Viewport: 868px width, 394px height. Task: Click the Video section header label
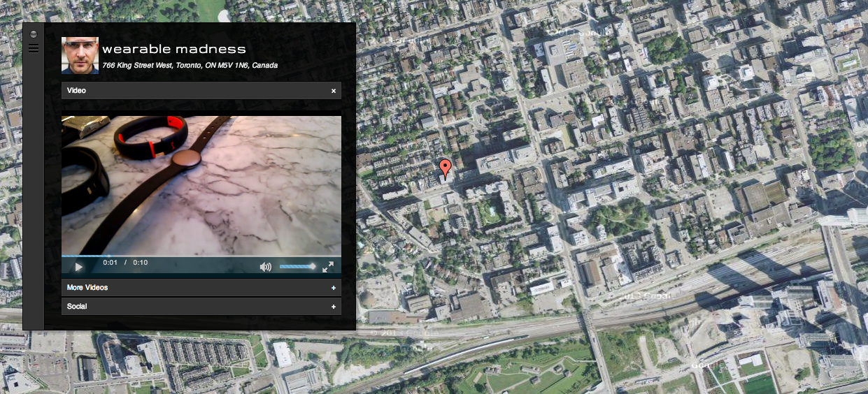point(77,91)
